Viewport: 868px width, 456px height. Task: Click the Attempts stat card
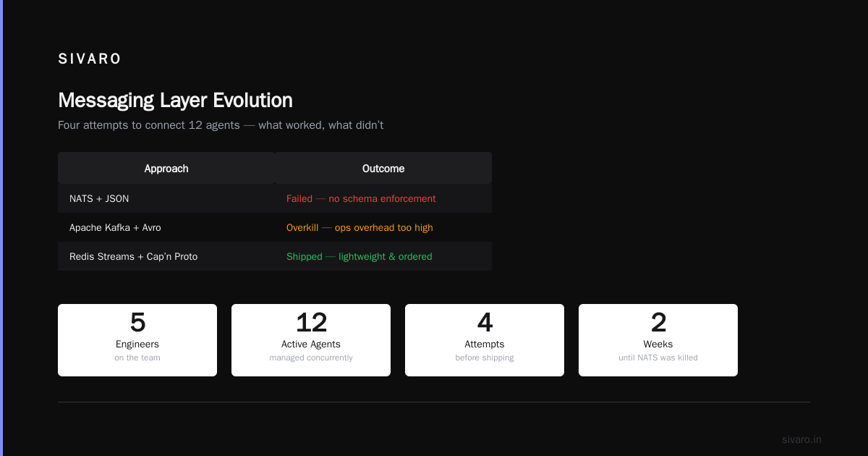485,340
